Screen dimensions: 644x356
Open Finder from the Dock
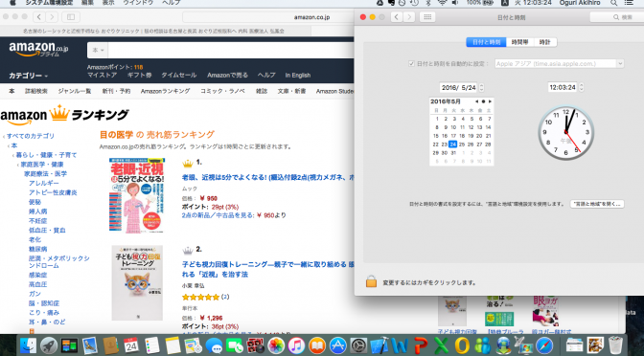[28, 345]
